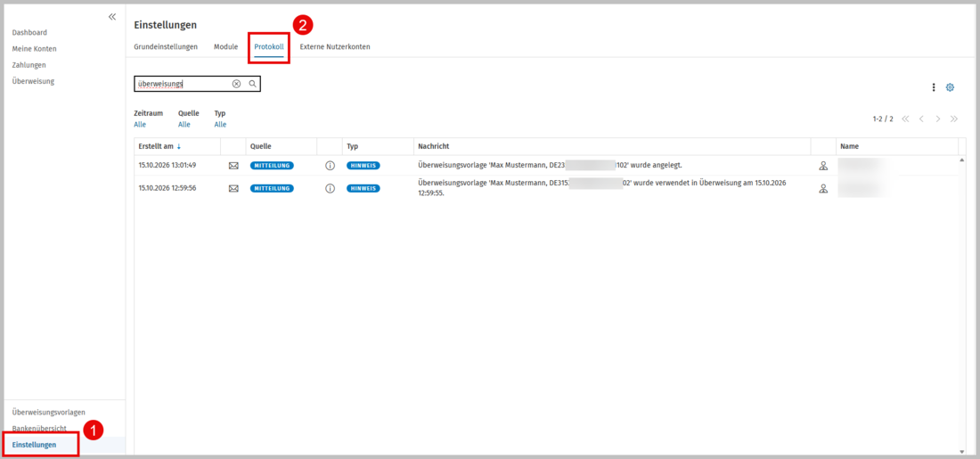Open Quelle filter set to Alle

pos(184,125)
